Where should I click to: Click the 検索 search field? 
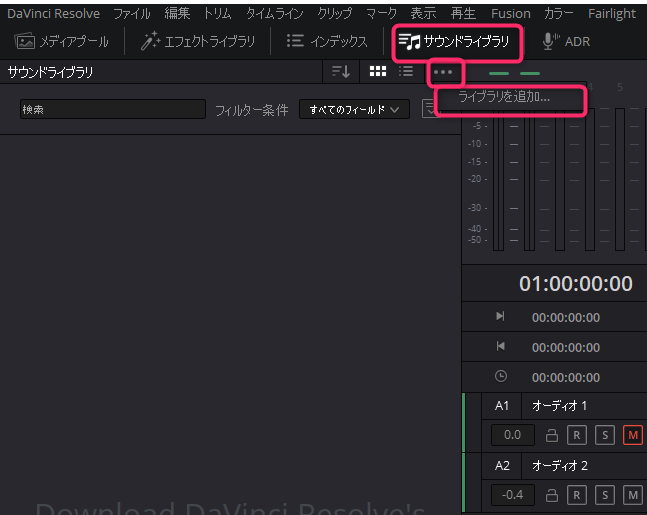click(x=113, y=109)
